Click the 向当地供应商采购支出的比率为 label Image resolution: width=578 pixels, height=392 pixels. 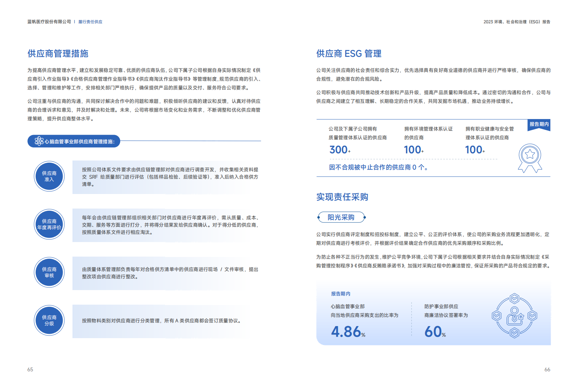point(365,315)
